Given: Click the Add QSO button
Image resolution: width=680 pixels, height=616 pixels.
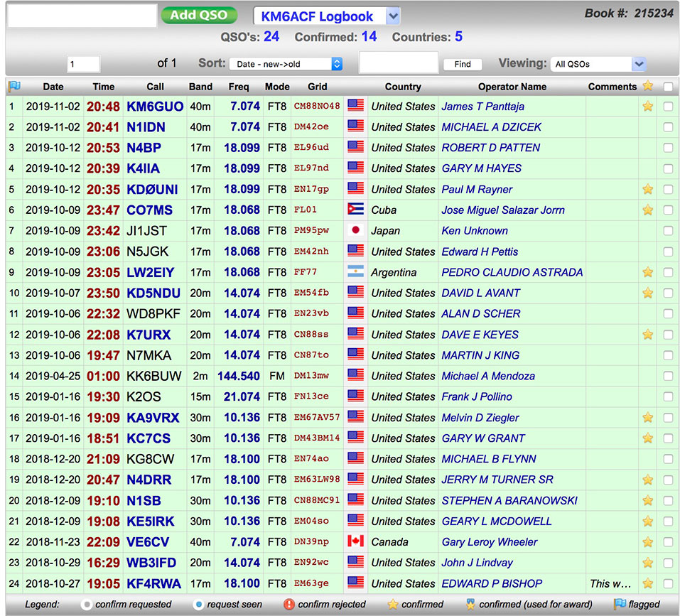Looking at the screenshot, I should click(x=199, y=15).
